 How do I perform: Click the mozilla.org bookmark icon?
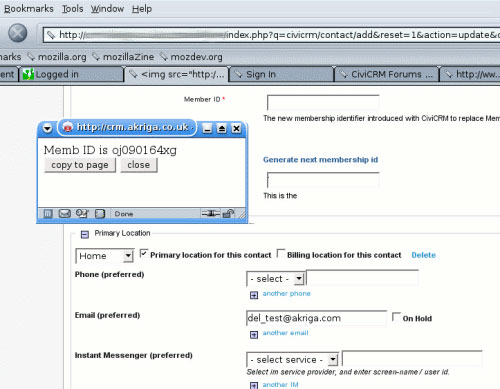point(31,57)
